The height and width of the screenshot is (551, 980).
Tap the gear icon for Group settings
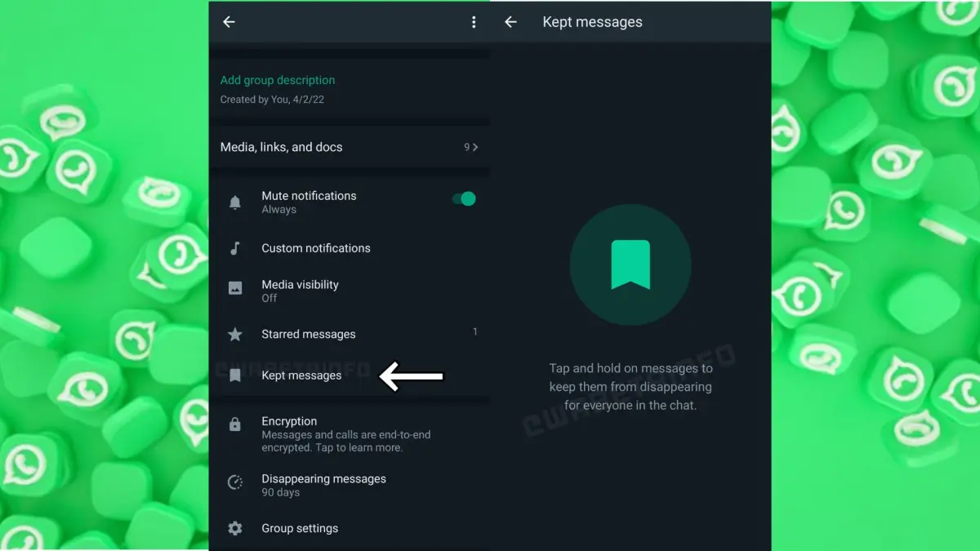pos(235,528)
